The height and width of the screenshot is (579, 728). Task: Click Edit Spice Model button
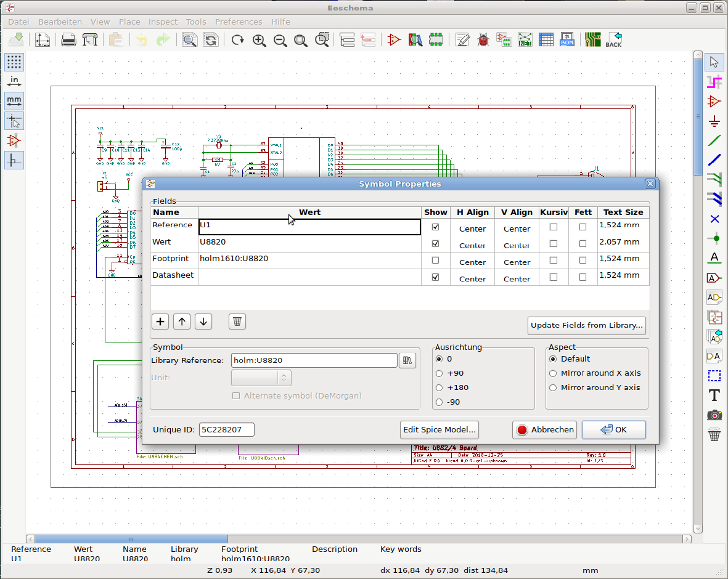440,429
